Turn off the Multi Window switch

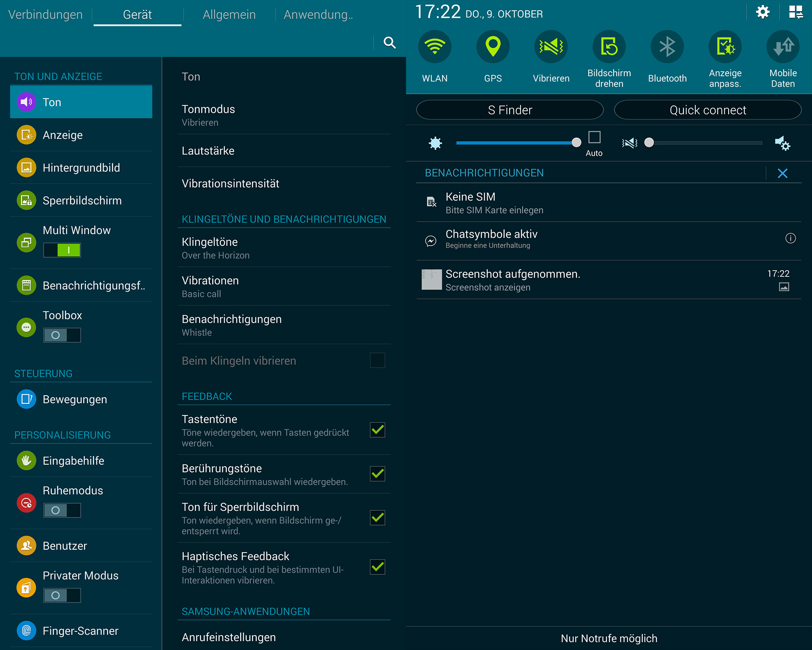pos(62,250)
